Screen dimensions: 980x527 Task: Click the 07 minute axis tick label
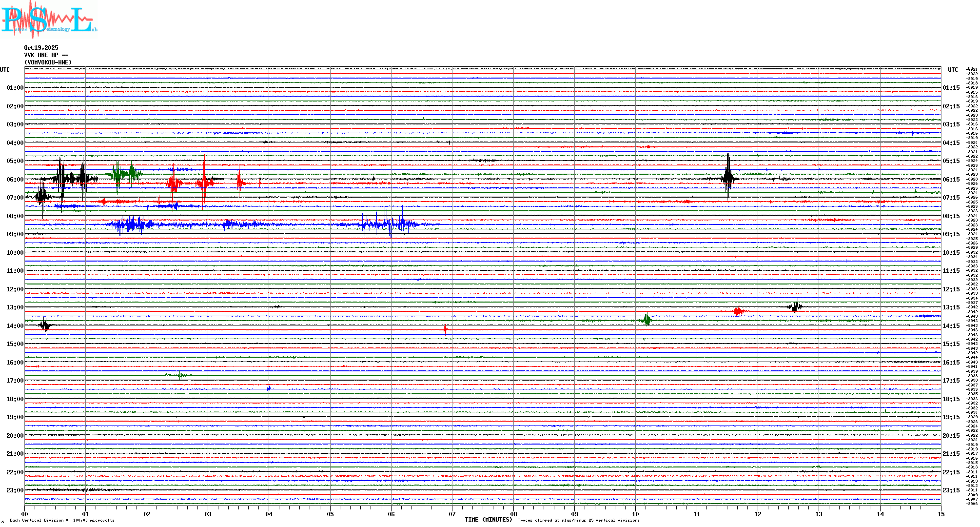[x=452, y=514]
